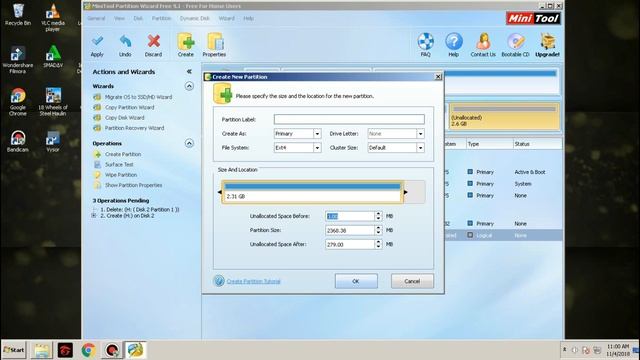This screenshot has height=360, width=640.
Task: Click the Windows Start button
Action: click(x=14, y=350)
